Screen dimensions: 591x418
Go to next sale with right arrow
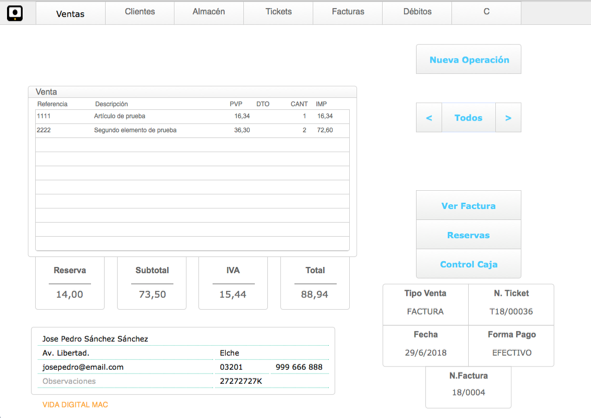[x=508, y=118]
